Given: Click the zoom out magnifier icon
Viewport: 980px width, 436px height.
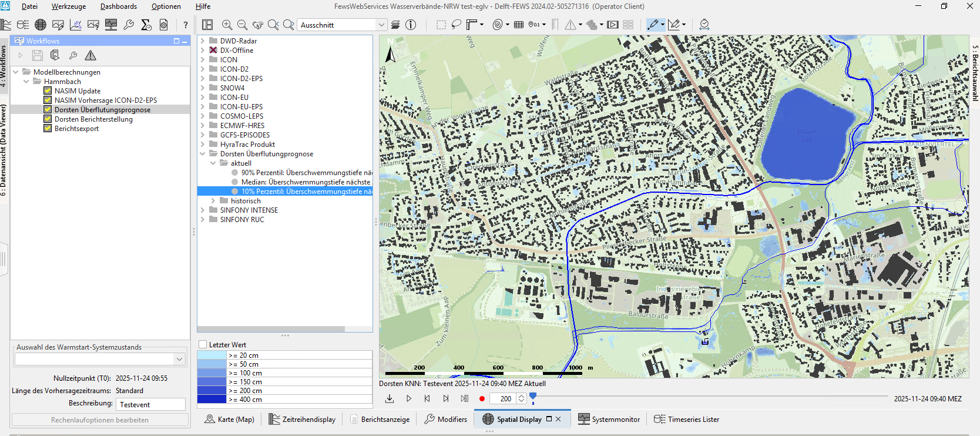Looking at the screenshot, I should (x=242, y=25).
